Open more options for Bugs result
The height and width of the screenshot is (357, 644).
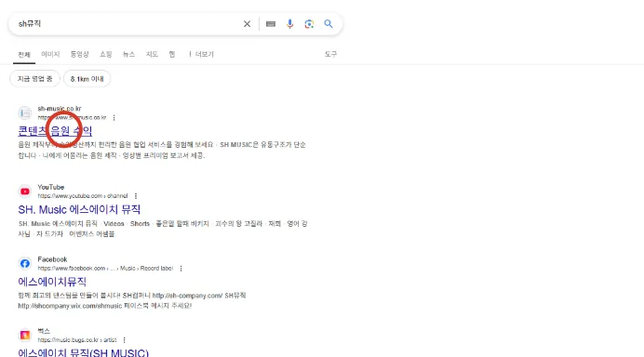(124, 340)
